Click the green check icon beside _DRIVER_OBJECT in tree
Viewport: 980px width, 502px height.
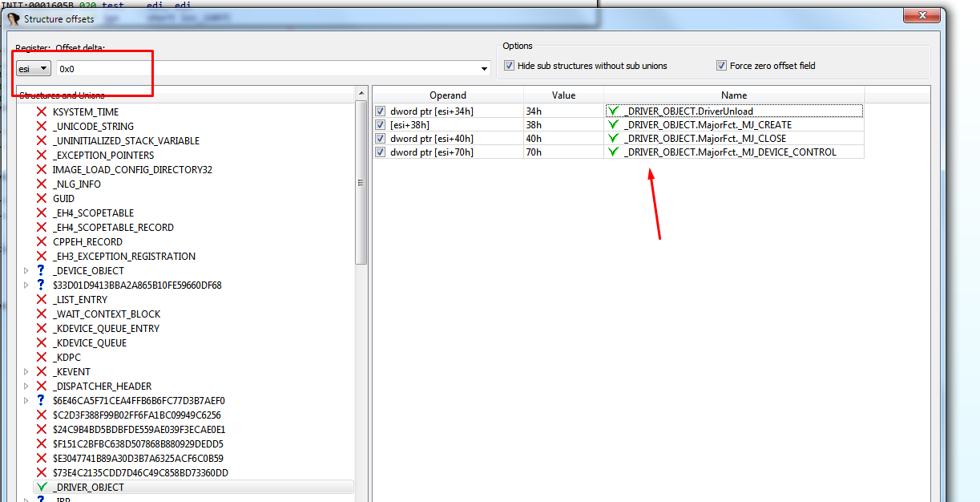tap(41, 488)
